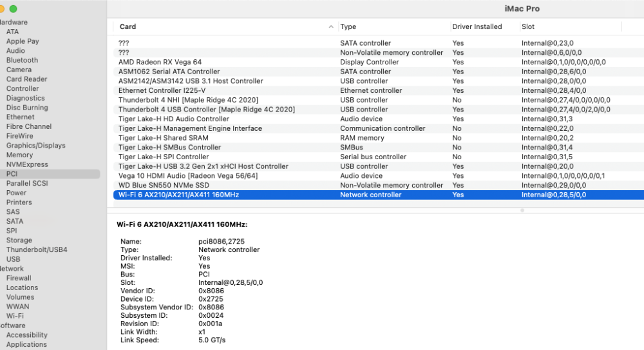Open Power section in sidebar
This screenshot has height=350, width=644.
point(16,193)
